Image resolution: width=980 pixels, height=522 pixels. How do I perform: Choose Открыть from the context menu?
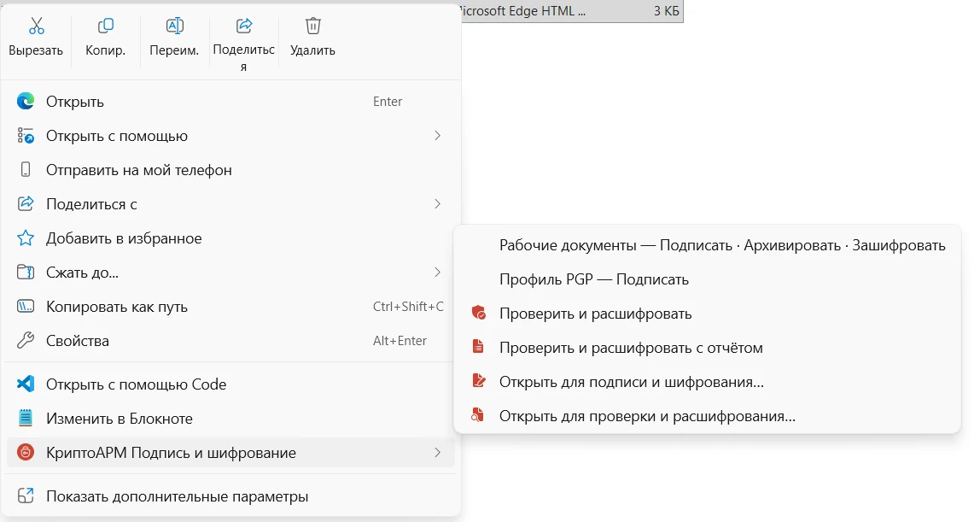click(230, 102)
